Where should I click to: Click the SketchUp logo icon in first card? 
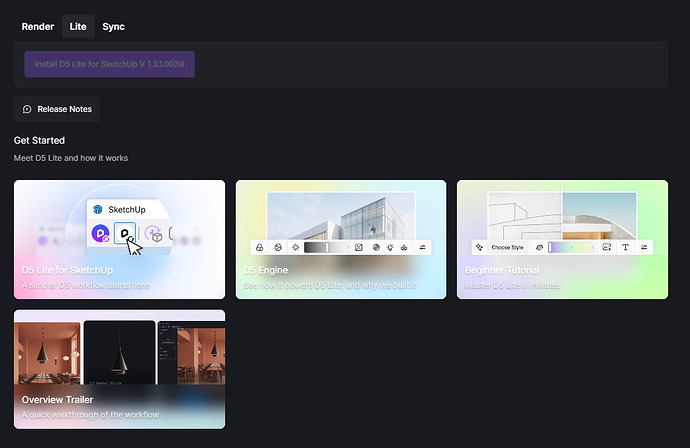(98, 209)
